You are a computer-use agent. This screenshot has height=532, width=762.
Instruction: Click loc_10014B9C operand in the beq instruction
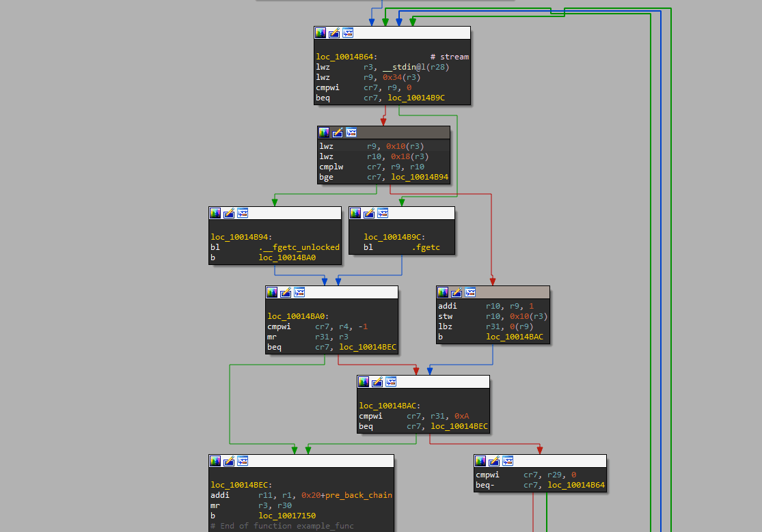pos(416,98)
